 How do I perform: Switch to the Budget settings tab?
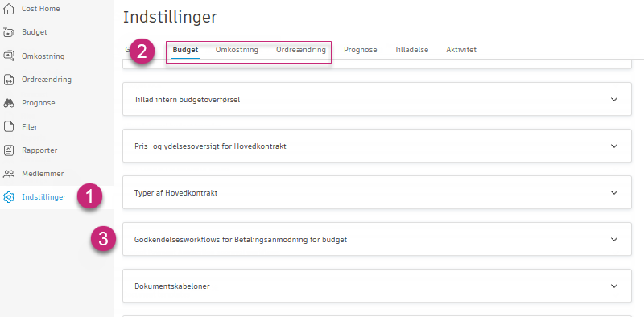tap(186, 50)
